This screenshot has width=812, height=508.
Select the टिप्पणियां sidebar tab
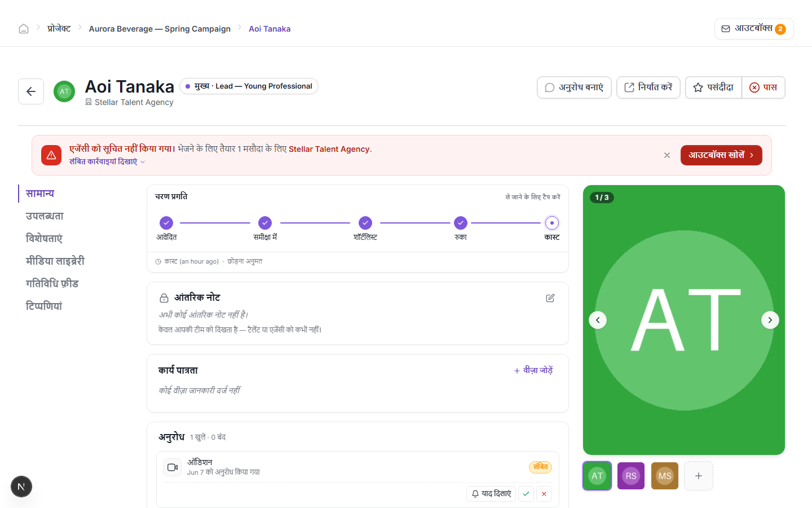(x=44, y=306)
